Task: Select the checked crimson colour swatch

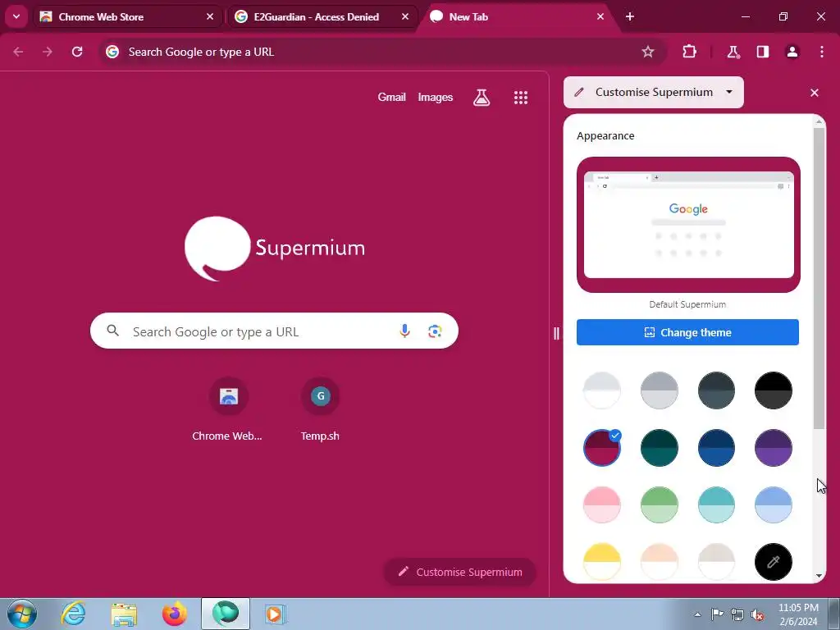Action: (601, 447)
